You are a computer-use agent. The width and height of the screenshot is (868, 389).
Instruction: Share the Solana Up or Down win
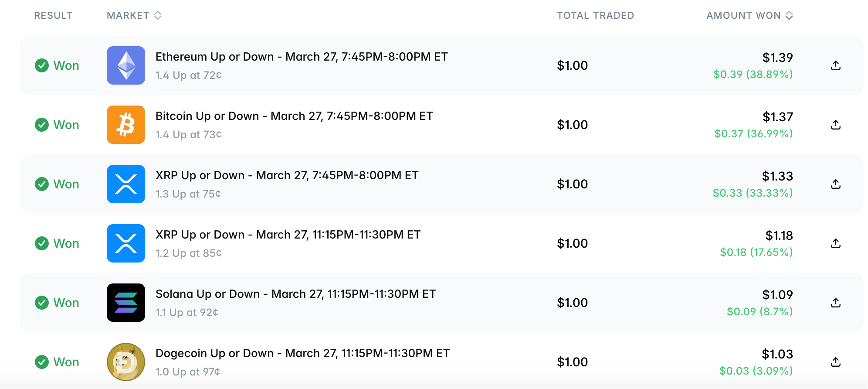coord(835,303)
